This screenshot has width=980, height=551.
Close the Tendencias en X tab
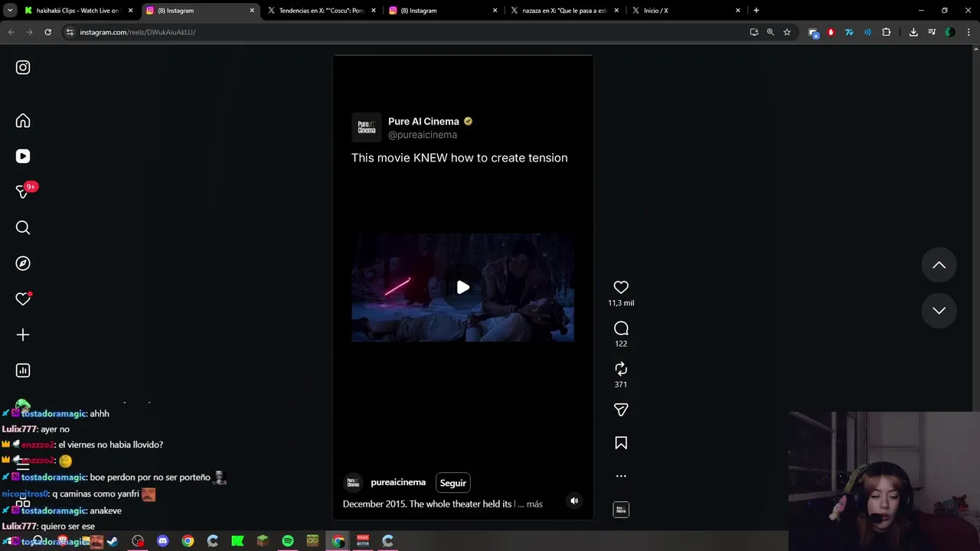(374, 11)
